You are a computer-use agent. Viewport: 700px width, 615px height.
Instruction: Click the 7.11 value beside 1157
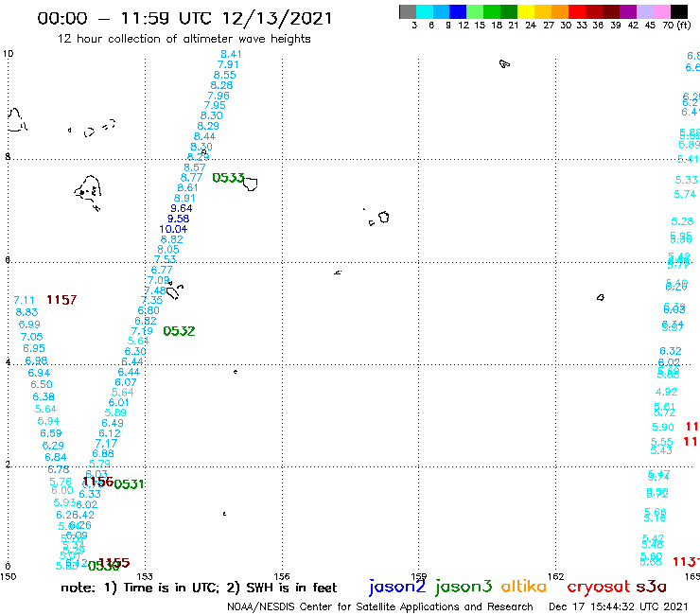point(24,300)
